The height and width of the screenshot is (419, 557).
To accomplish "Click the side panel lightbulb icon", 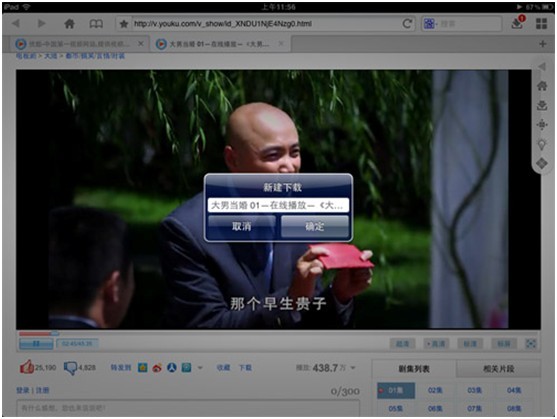I will tap(542, 145).
